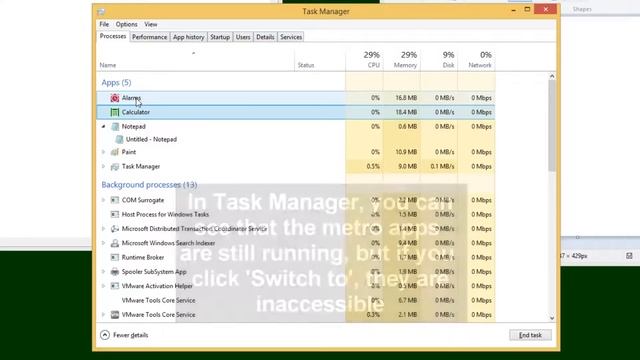Click the Background processes (13) header
640x360 pixels.
[149, 185]
